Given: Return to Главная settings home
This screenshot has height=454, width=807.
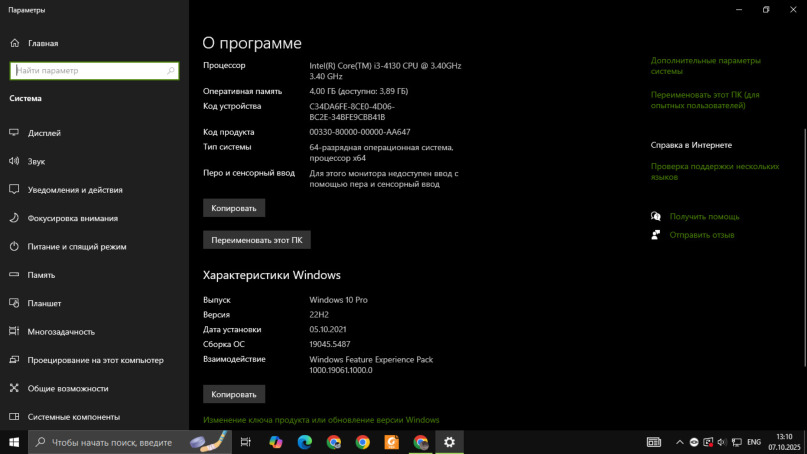Looking at the screenshot, I should (43, 44).
